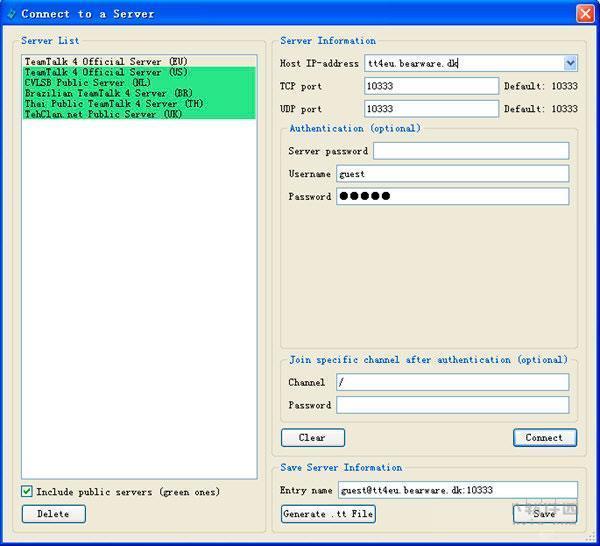Click the Server password field

pos(470,151)
